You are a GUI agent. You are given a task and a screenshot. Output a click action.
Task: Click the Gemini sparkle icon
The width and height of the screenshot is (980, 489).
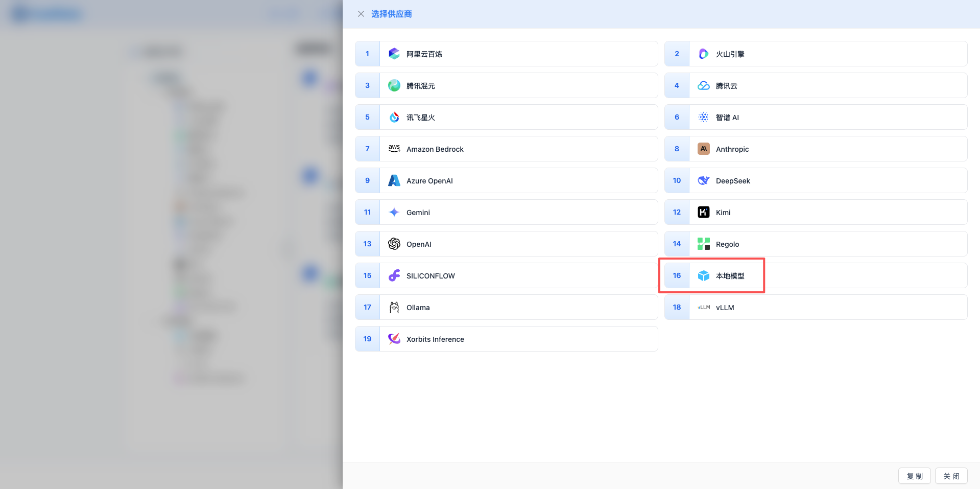[394, 212]
